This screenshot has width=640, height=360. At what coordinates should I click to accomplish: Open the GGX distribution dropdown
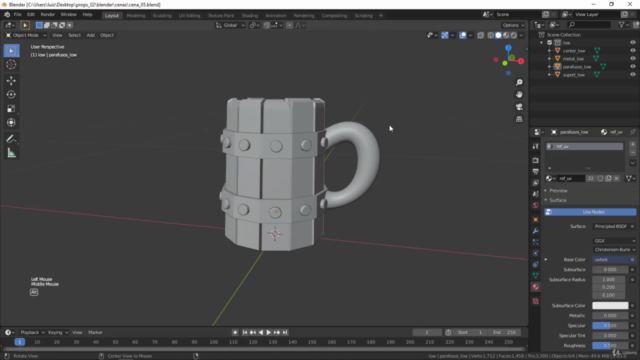(x=614, y=241)
